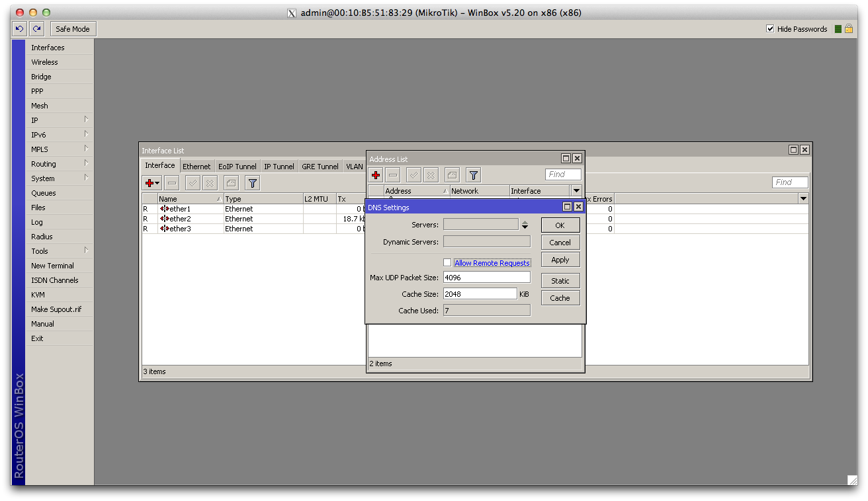Click the remove minus icon in Address List
This screenshot has height=501, width=868.
[x=393, y=175]
